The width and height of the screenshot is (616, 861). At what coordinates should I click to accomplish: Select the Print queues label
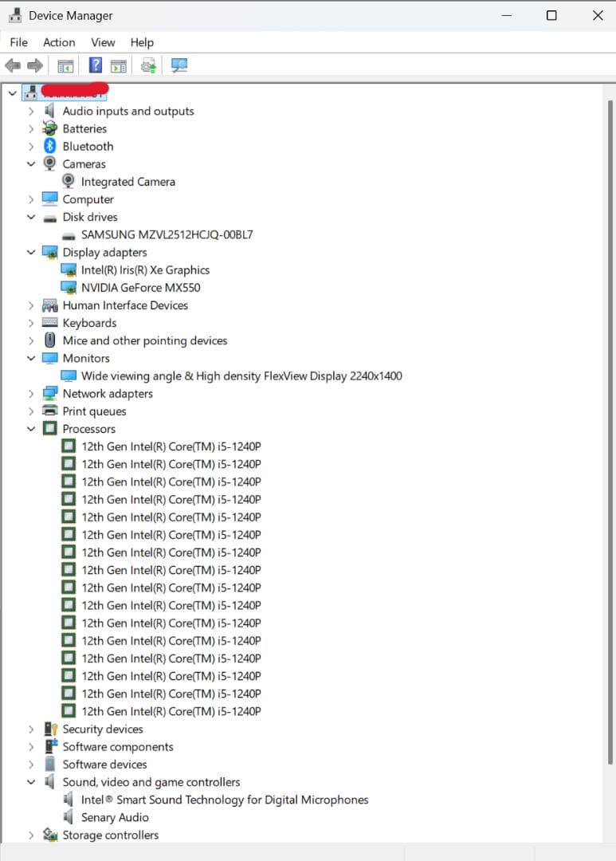(x=94, y=411)
